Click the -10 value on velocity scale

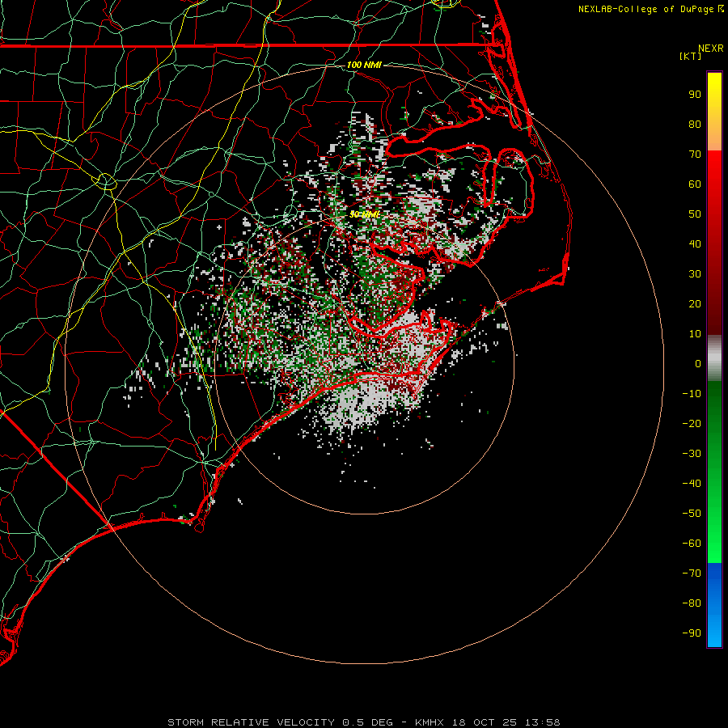click(x=692, y=394)
